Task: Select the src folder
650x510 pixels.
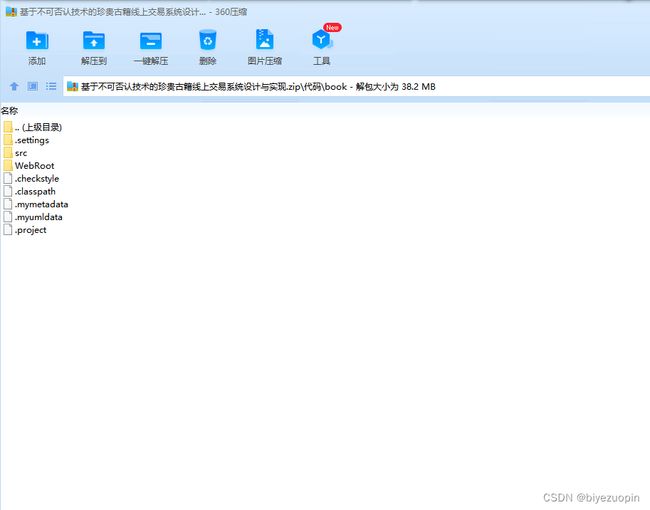Action: (x=15, y=153)
